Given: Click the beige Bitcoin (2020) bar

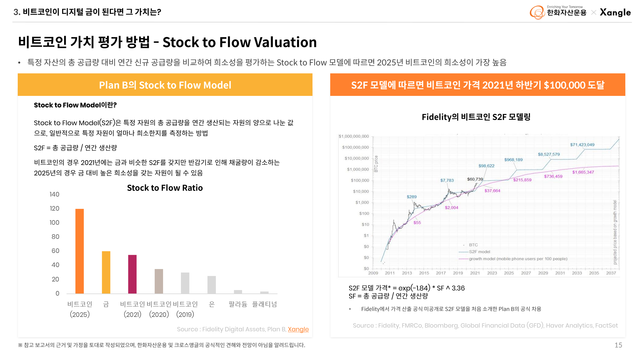Looking at the screenshot, I should click(x=159, y=281).
